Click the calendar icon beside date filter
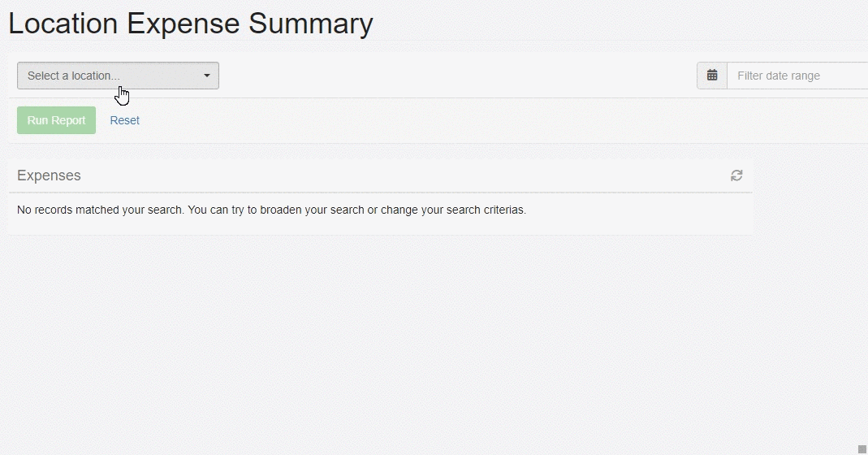The height and width of the screenshot is (455, 868). coord(712,76)
